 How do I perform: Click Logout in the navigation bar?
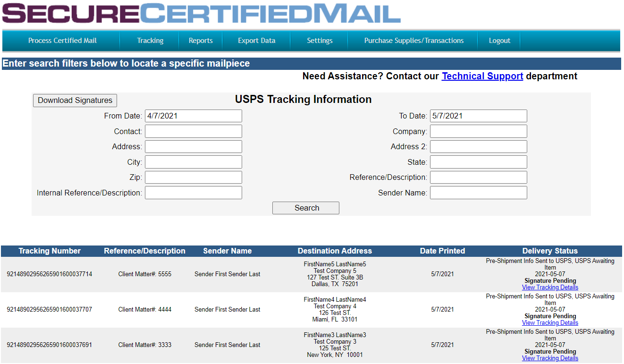(499, 41)
